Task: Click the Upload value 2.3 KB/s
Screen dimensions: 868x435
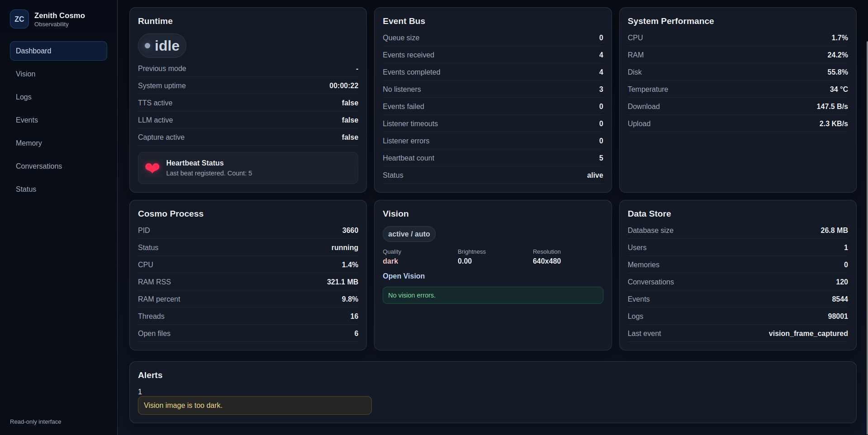Action: point(833,123)
